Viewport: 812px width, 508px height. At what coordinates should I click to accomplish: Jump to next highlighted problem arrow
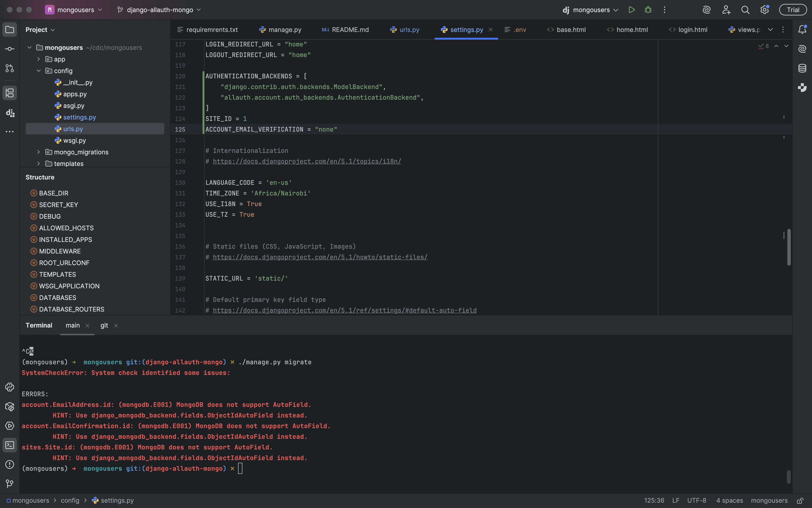(786, 46)
